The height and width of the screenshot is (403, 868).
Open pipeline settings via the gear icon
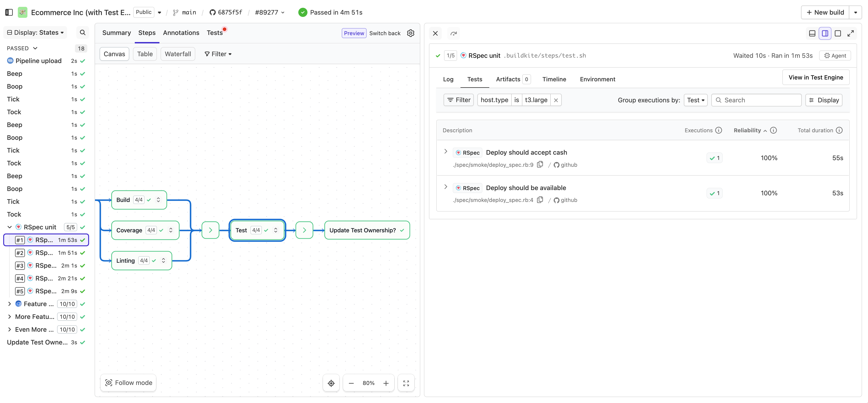410,33
